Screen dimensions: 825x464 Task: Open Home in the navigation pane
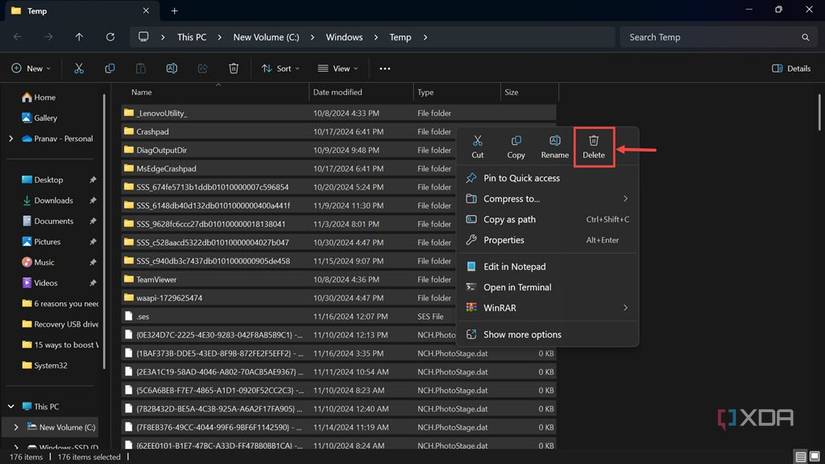point(38,97)
